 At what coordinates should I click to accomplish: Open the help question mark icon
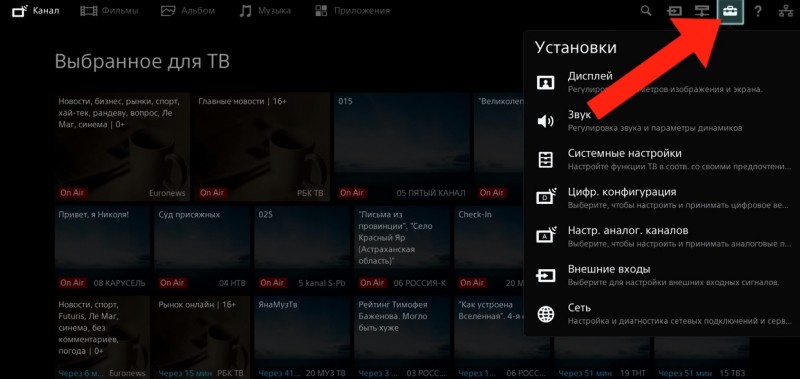click(x=758, y=11)
